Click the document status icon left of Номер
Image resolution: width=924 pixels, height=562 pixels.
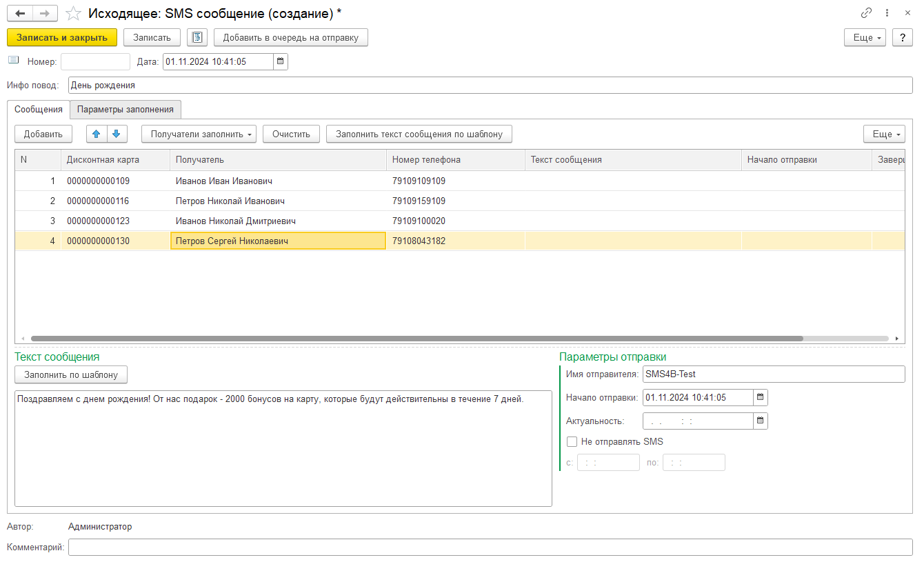(x=14, y=61)
